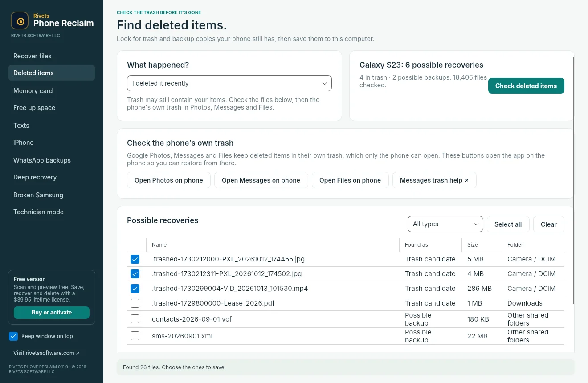
Task: Click Check deleted items button
Action: click(x=526, y=86)
